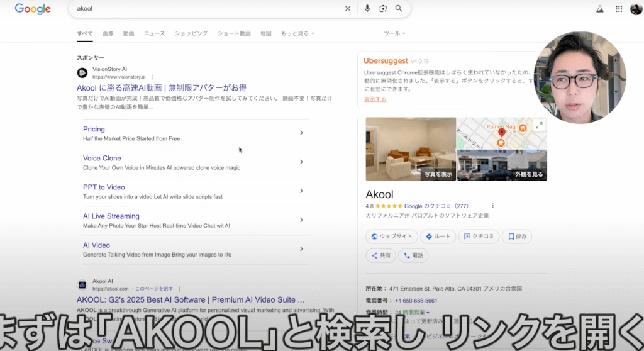Image resolution: width=644 pixels, height=351 pixels.
Task: Open Google のクチコミ (277) reviews link
Action: 436,206
